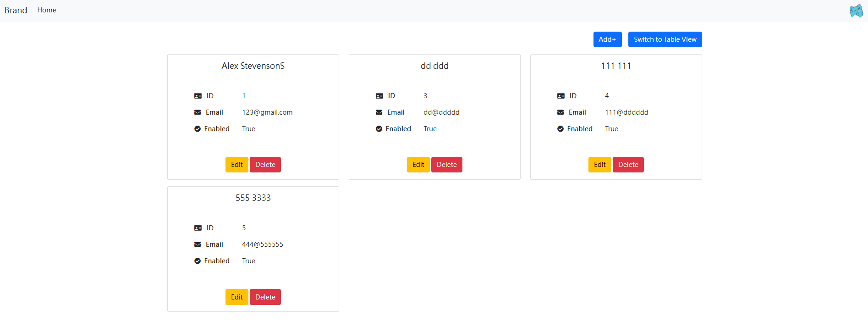Delete the Alex StevensonS card
868x327 pixels.
click(265, 165)
